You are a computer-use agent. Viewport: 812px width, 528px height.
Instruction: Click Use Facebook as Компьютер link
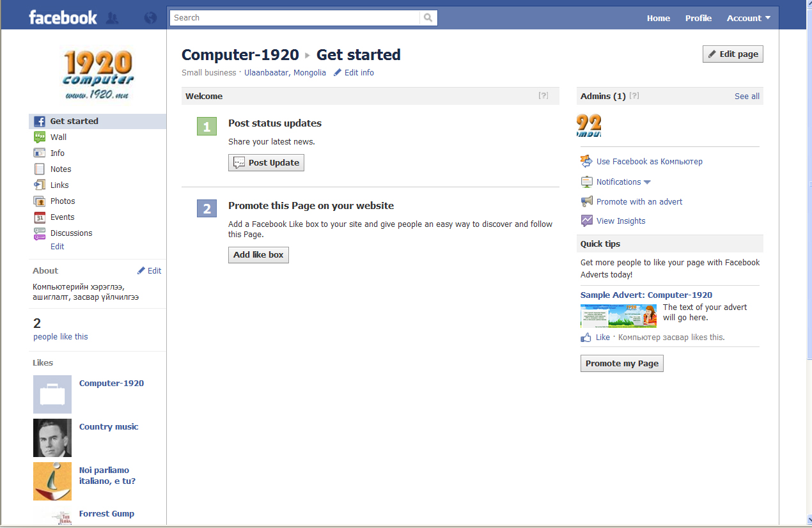(x=650, y=162)
